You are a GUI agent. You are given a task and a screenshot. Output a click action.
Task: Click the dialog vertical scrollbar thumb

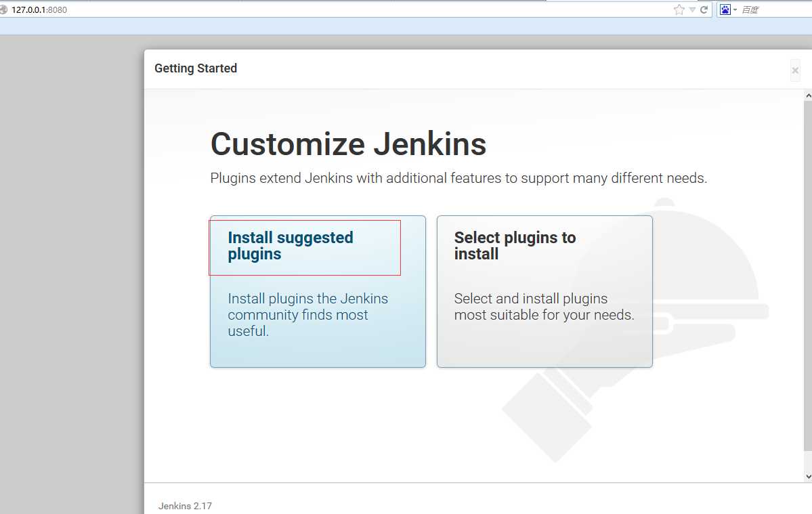[808, 276]
